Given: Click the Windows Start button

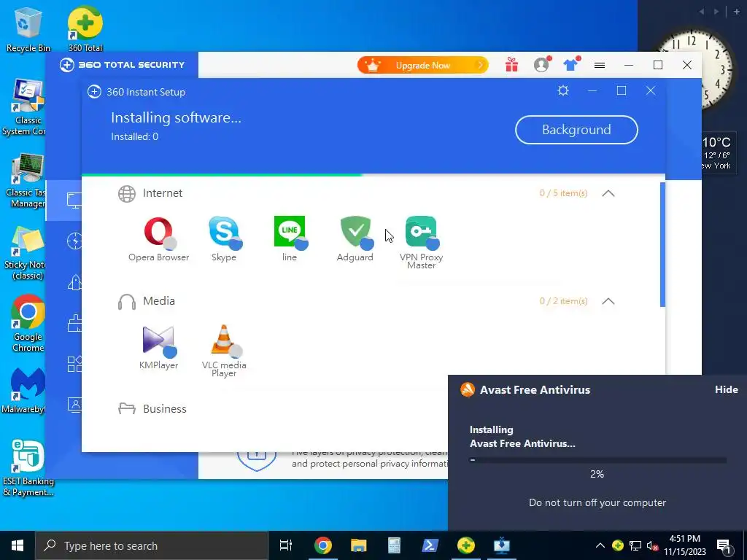Looking at the screenshot, I should pos(18,545).
